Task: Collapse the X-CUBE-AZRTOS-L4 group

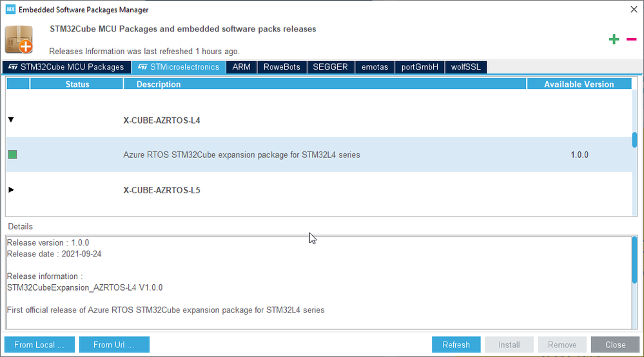Action: point(11,119)
